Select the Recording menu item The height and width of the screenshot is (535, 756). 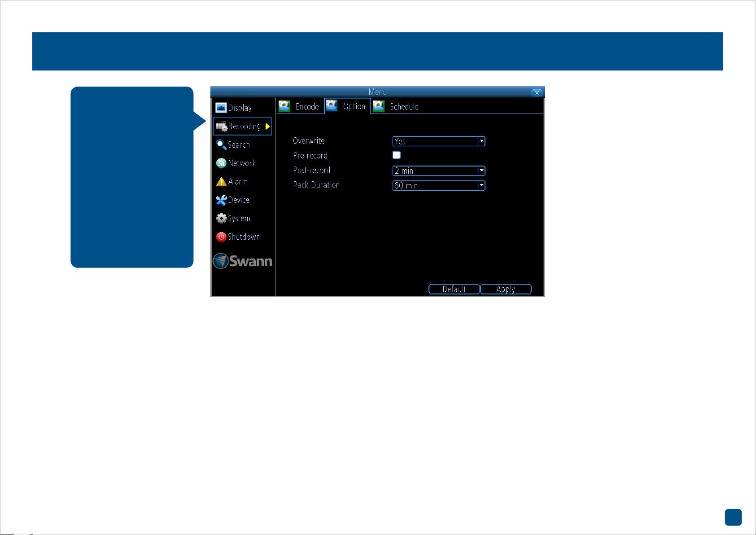tap(242, 127)
